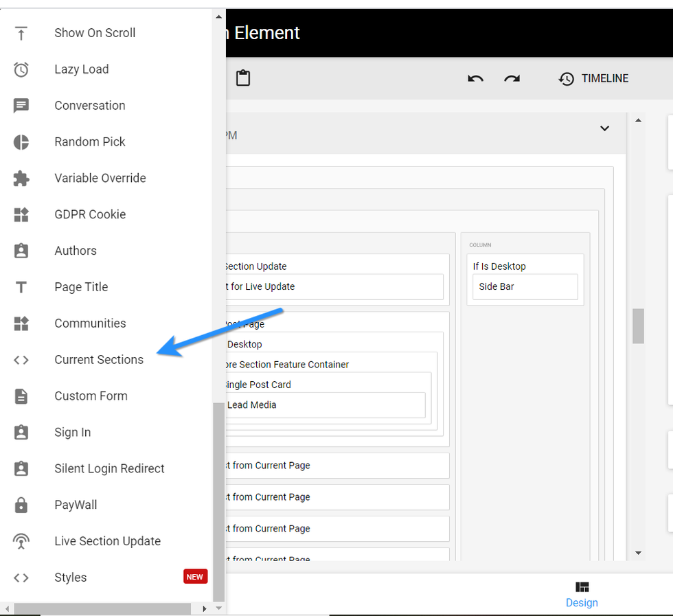Viewport: 673px width, 616px height.
Task: Click the Random Pick pie chart icon
Action: point(21,142)
